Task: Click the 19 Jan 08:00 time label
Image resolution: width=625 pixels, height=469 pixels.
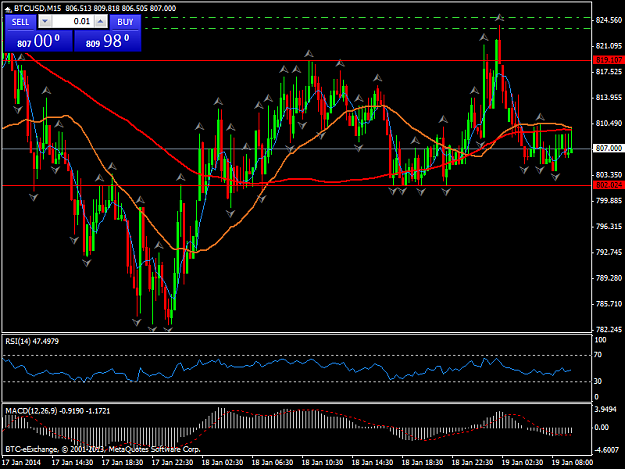Action: 572,463
